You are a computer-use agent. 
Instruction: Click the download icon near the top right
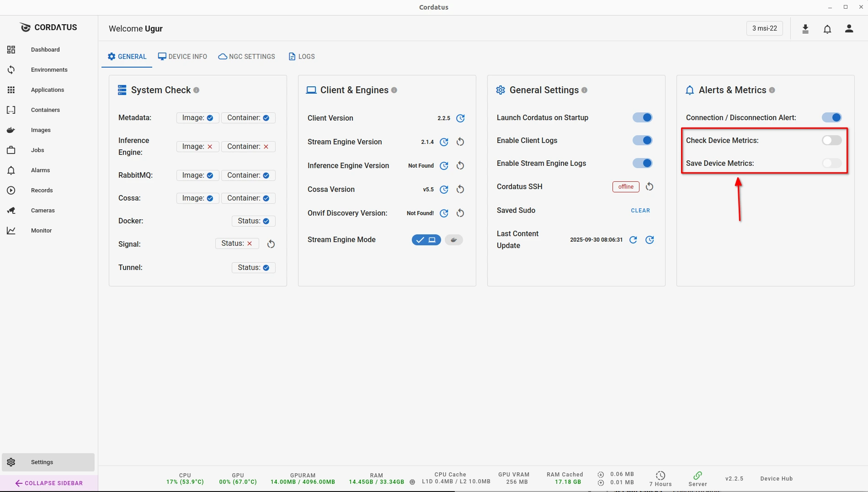coord(805,28)
